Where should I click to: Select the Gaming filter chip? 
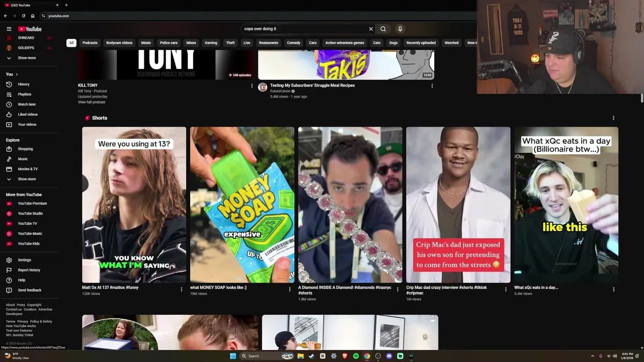211,43
